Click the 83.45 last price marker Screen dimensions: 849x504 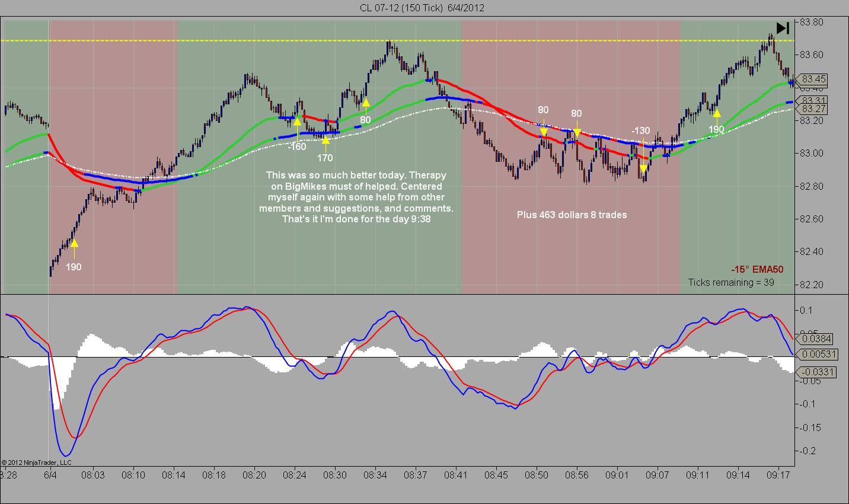coord(813,79)
